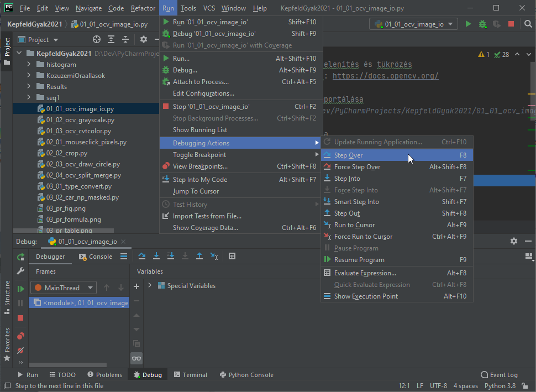Click the Select Opened File locate icon in Project panel

point(97,40)
